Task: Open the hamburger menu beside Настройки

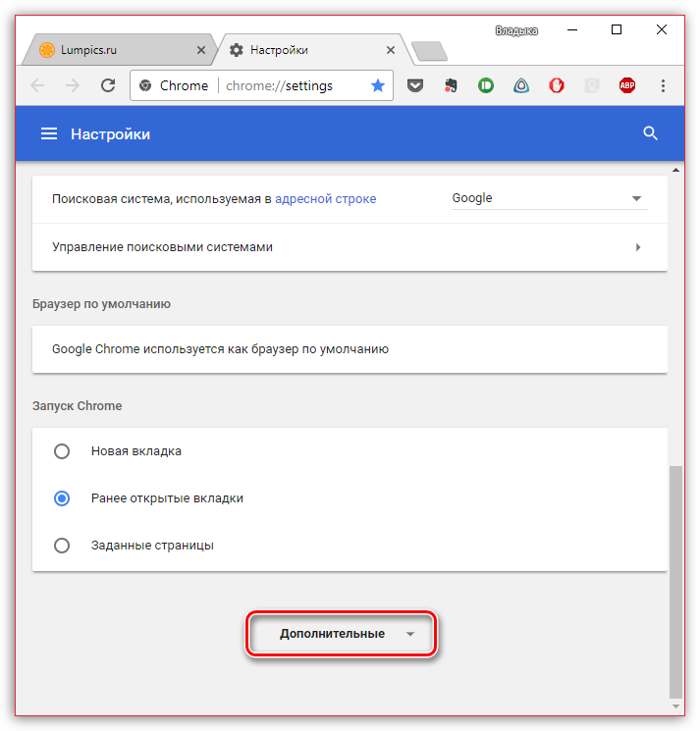Action: (x=49, y=133)
